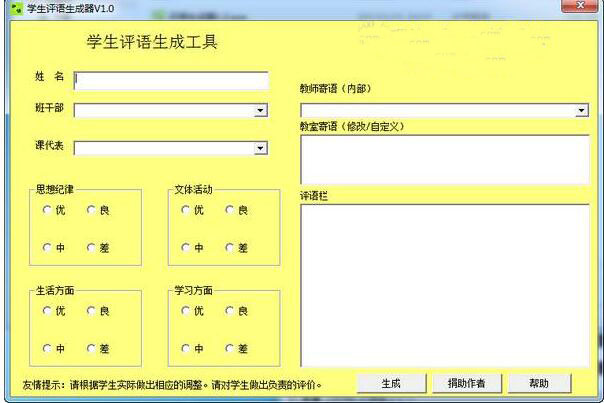Click inside the 教室寄语 custom text box
This screenshot has height=403, width=604.
[445, 159]
